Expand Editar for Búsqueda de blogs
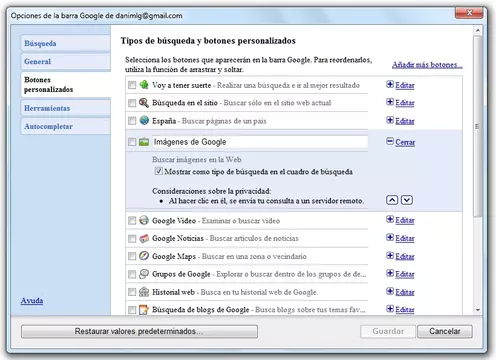This screenshot has width=496, height=360. tap(400, 309)
